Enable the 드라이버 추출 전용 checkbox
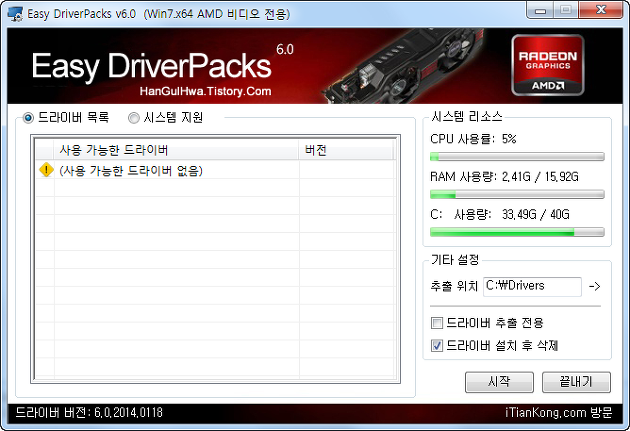Image resolution: width=630 pixels, height=431 pixels. [436, 323]
